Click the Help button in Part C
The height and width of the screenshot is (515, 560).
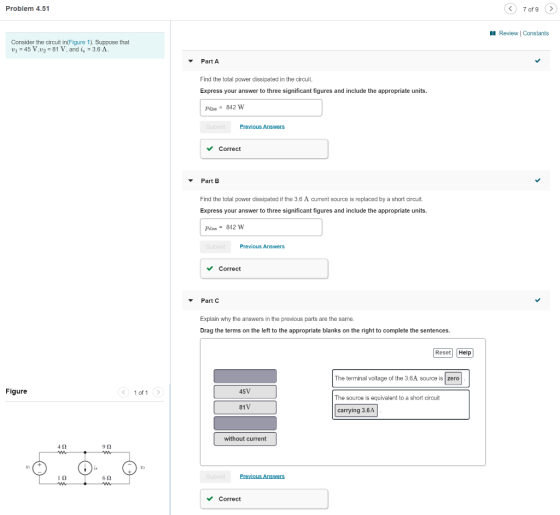[x=465, y=352]
